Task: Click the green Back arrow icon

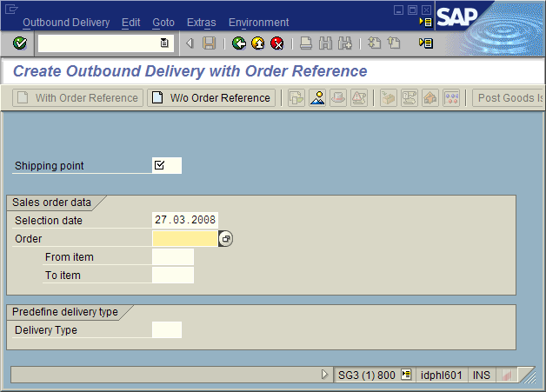Action: point(239,43)
